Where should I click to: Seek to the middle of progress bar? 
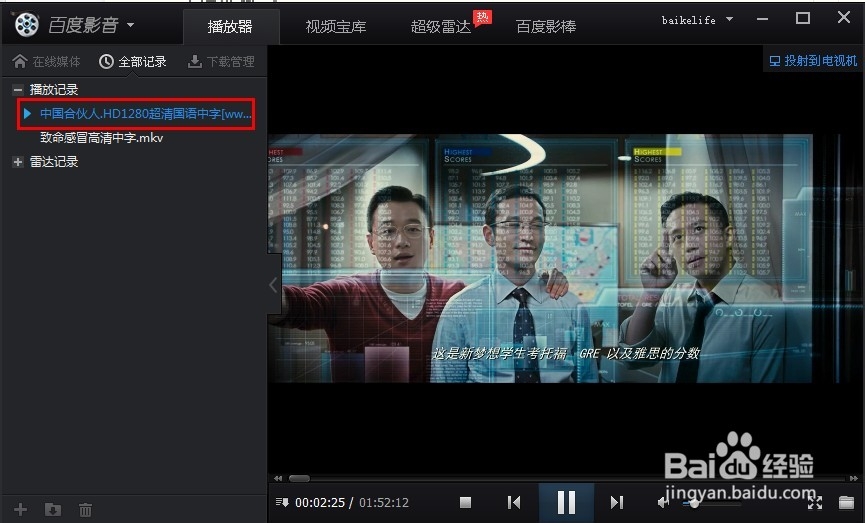[566, 478]
